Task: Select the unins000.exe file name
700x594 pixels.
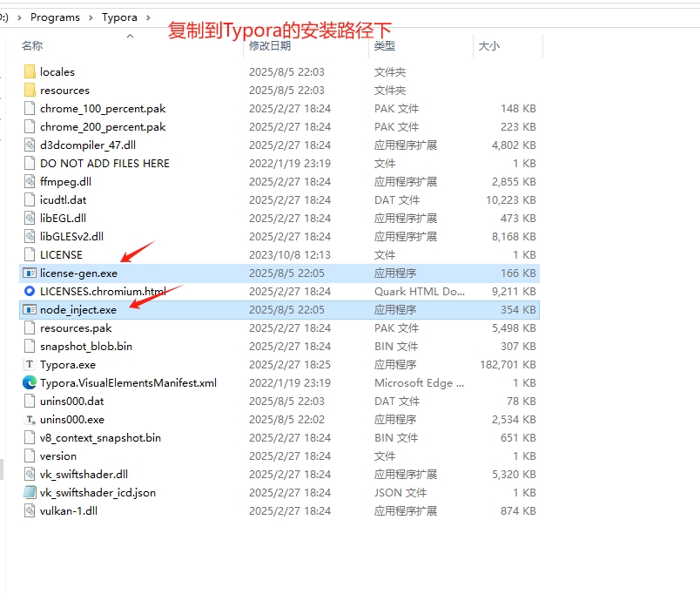Action: (72, 420)
